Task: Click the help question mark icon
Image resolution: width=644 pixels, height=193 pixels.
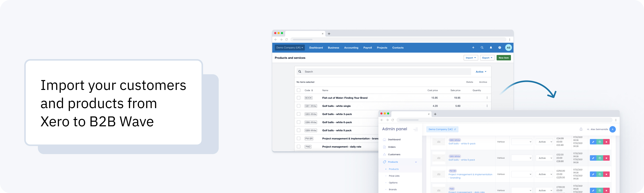Action: point(500,47)
